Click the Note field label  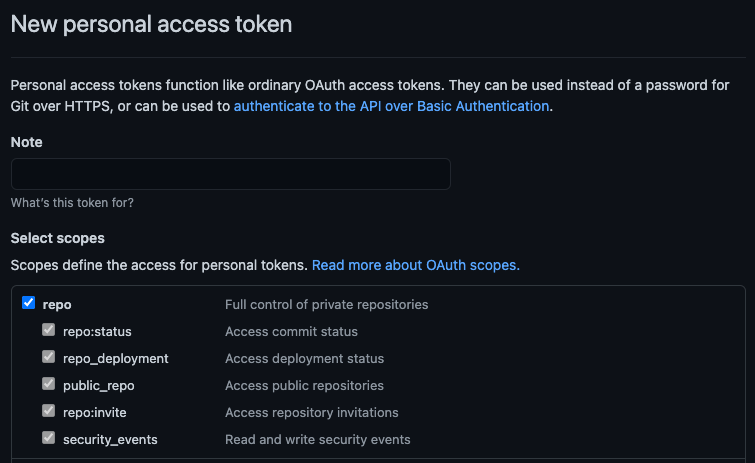point(27,142)
